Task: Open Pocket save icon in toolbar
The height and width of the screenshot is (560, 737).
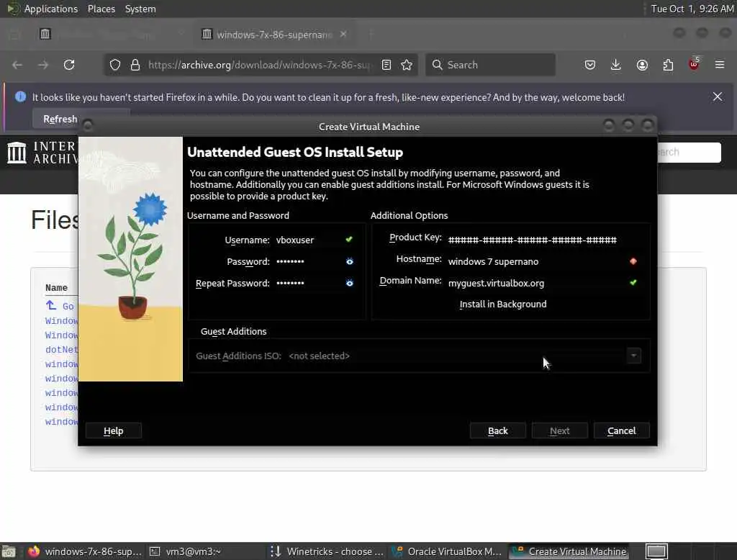Action: [x=590, y=65]
